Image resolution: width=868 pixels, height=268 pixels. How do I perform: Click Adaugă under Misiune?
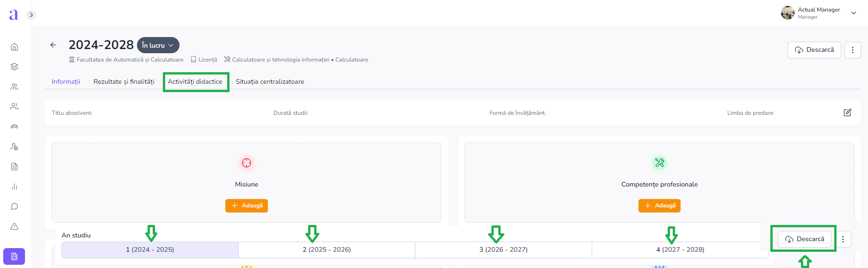pos(247,206)
